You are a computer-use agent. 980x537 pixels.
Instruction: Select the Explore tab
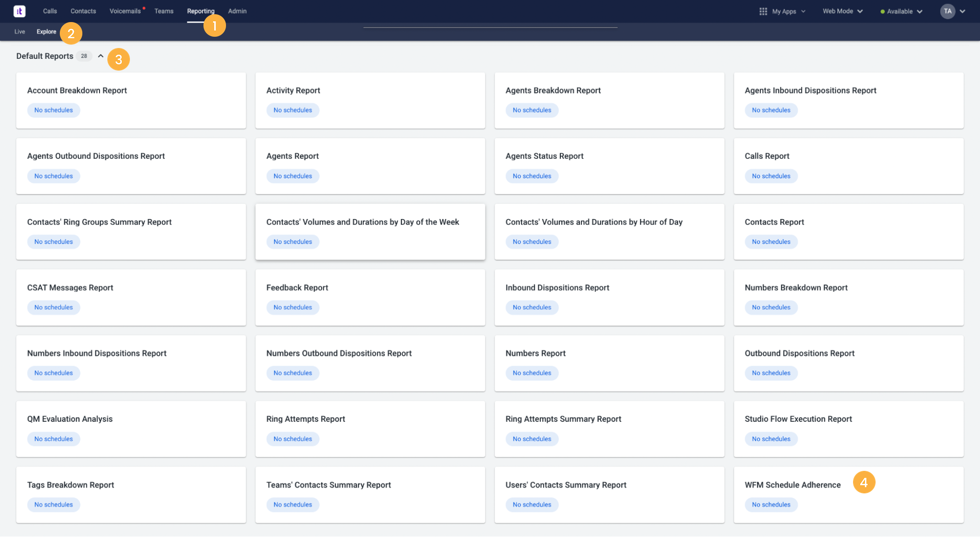47,31
